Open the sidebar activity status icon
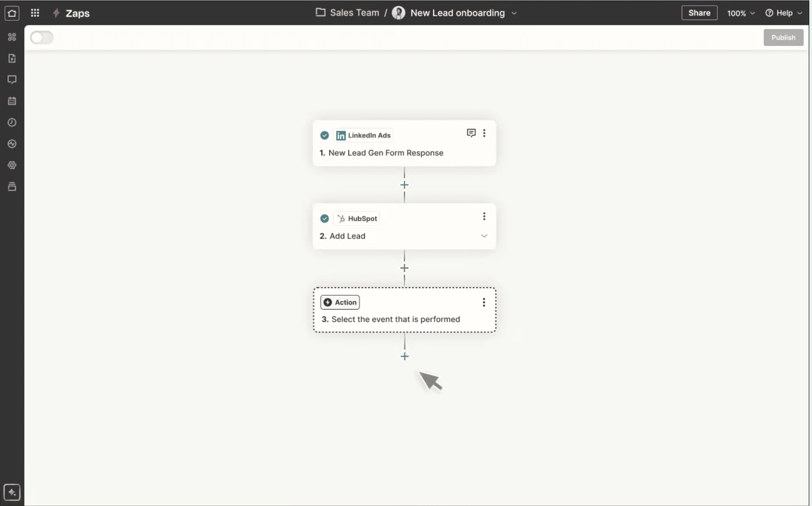This screenshot has height=506, width=812. tap(12, 144)
